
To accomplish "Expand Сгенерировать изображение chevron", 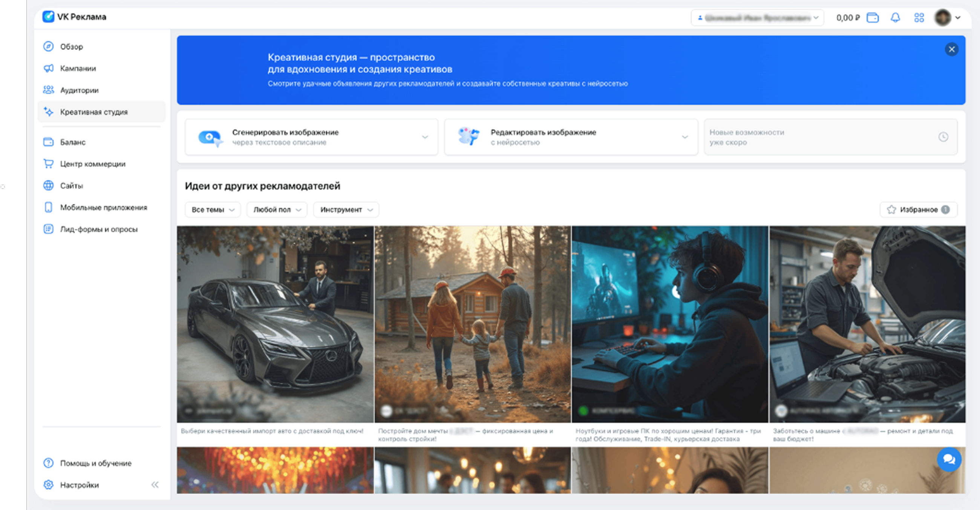I will point(425,137).
